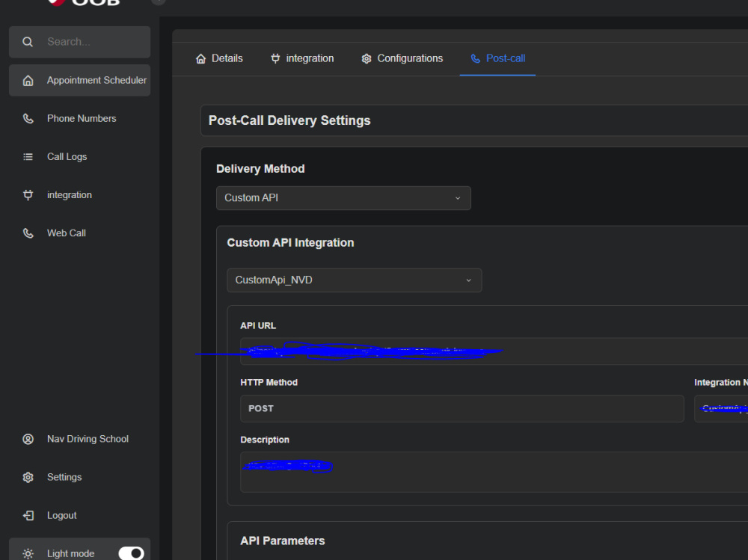Viewport: 748px width, 560px height.
Task: Click the Web Call phone icon
Action: pos(28,233)
